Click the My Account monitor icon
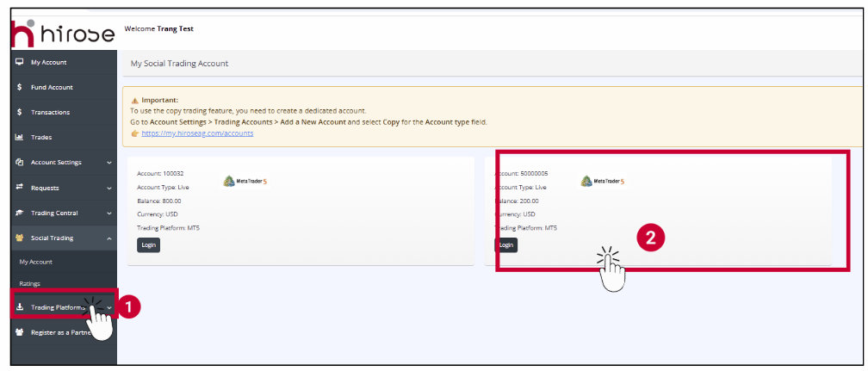868x371 pixels. click(19, 62)
